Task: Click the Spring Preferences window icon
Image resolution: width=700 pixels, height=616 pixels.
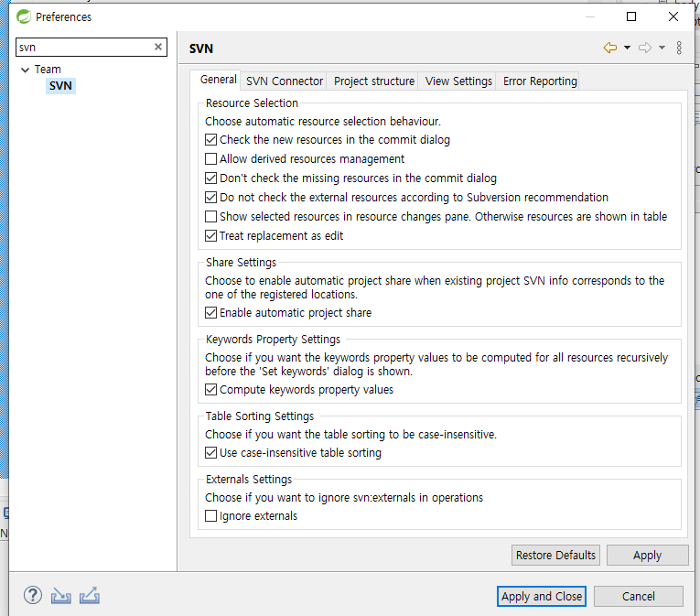Action: click(24, 16)
